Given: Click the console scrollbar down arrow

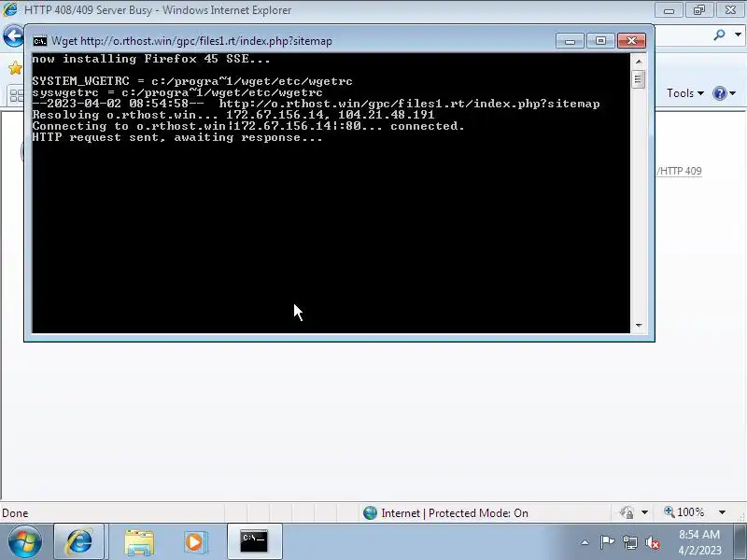Looking at the screenshot, I should click(x=639, y=325).
